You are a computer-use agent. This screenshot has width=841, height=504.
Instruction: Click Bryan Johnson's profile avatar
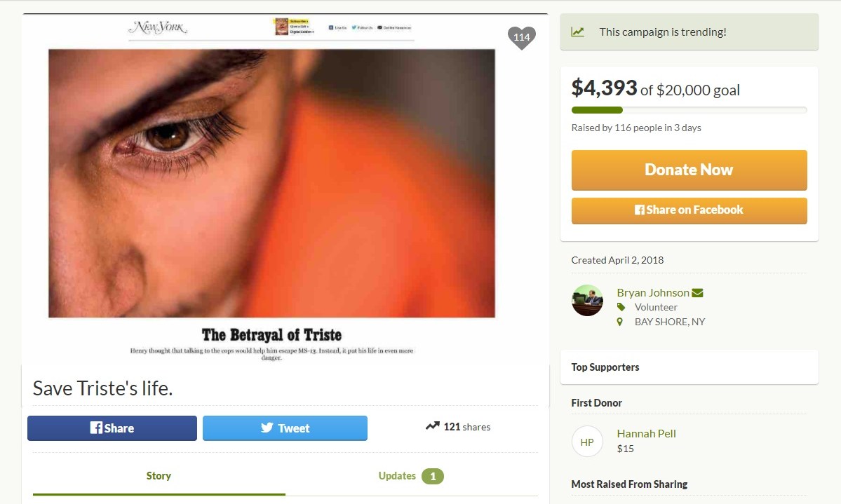tap(587, 300)
